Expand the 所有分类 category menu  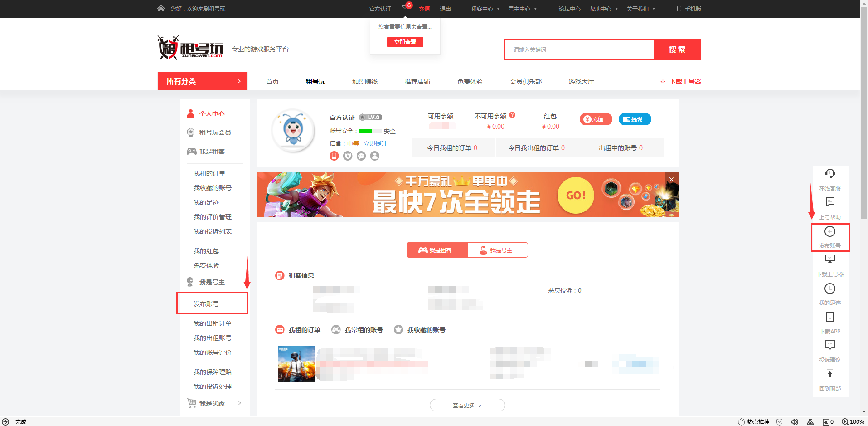pyautogui.click(x=203, y=81)
